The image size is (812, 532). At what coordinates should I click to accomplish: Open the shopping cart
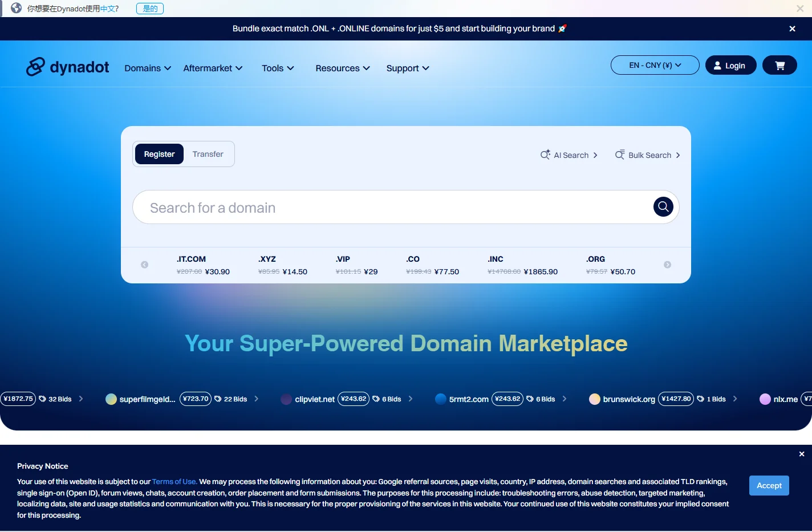pos(779,66)
